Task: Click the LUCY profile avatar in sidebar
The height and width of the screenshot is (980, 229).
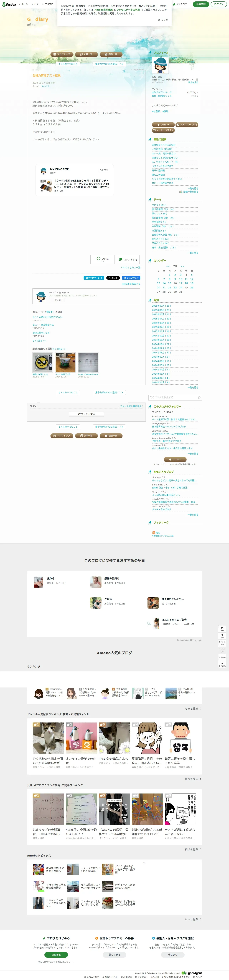Action: click(x=160, y=65)
